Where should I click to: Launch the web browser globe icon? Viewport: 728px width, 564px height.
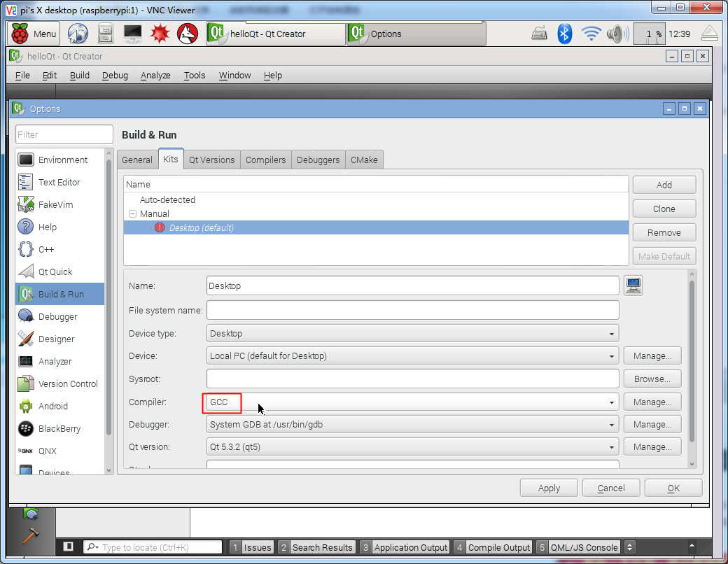tap(78, 34)
